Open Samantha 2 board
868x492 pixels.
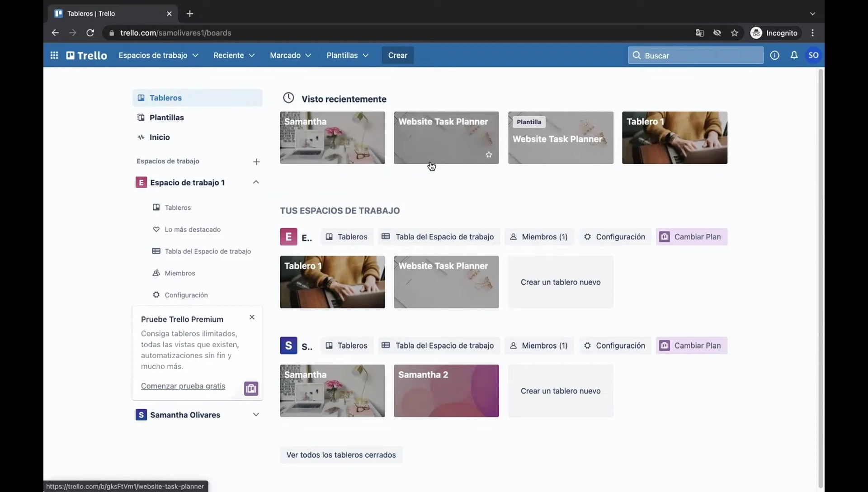click(x=446, y=391)
